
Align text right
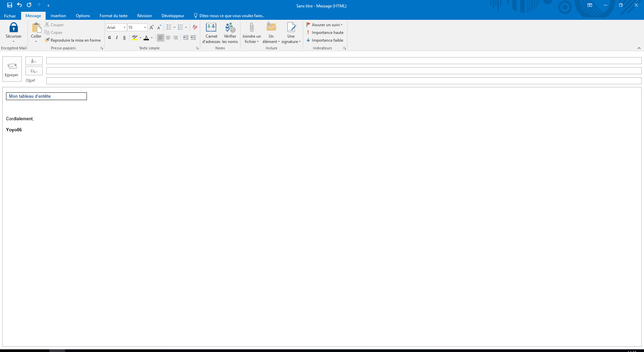pyautogui.click(x=175, y=38)
